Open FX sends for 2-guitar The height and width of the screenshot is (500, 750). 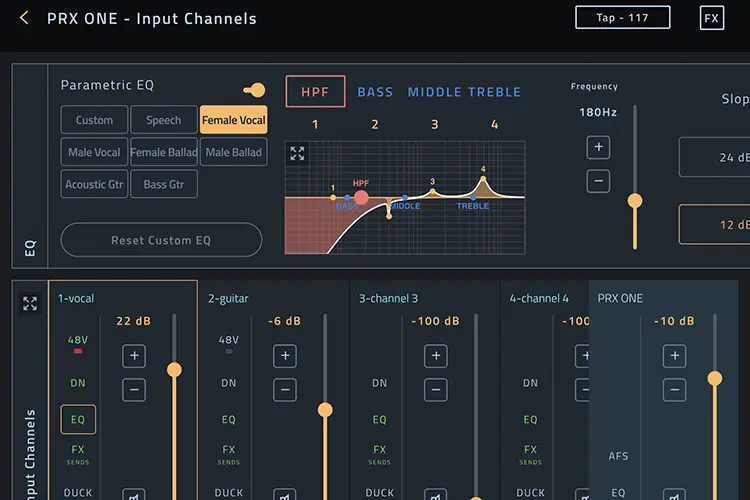(229, 454)
